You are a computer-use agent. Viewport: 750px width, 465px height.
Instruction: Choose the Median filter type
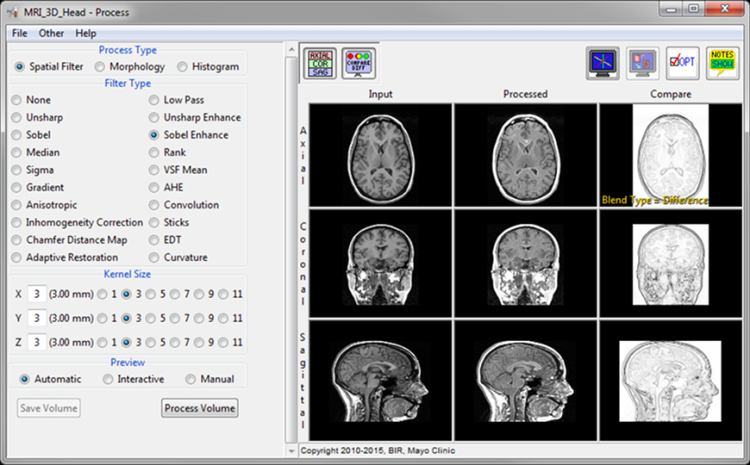tap(17, 153)
